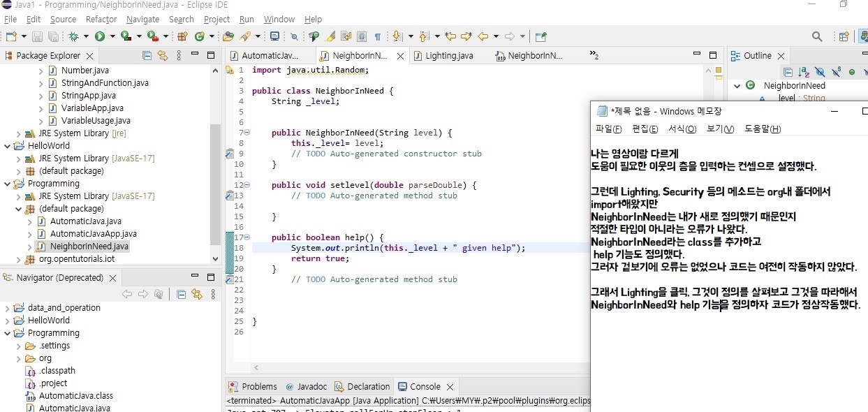This screenshot has height=412, width=868.
Task: Click the New Java Class icon
Action: (199, 36)
